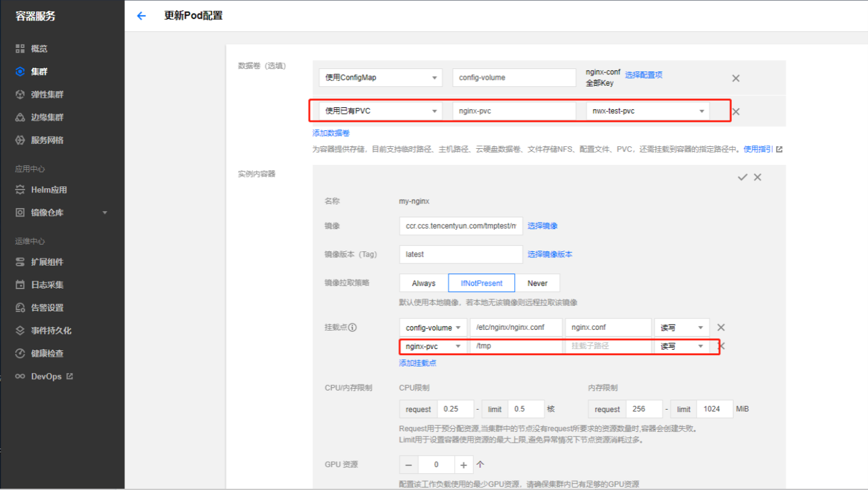Open 日志采集 page
The height and width of the screenshot is (490, 868).
pos(47,285)
